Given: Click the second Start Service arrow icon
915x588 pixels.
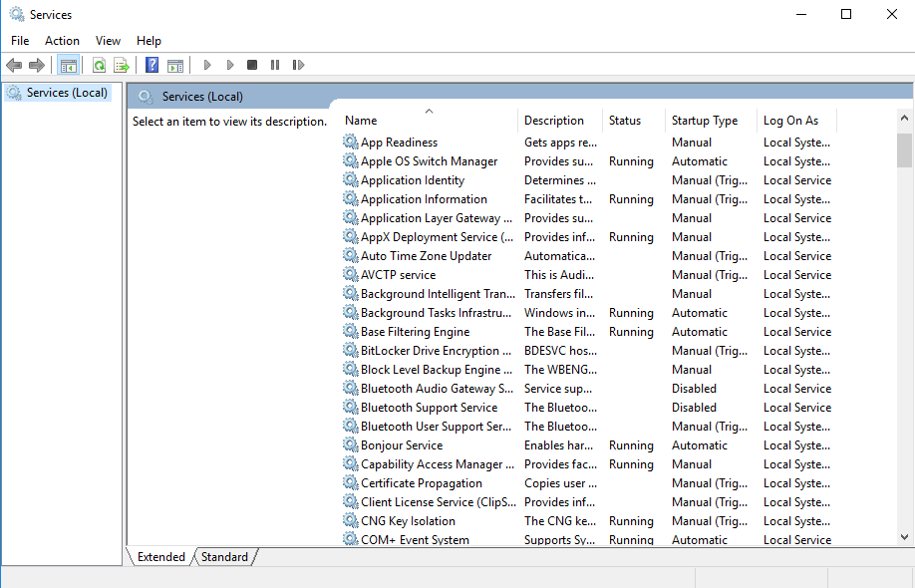Looking at the screenshot, I should (230, 65).
